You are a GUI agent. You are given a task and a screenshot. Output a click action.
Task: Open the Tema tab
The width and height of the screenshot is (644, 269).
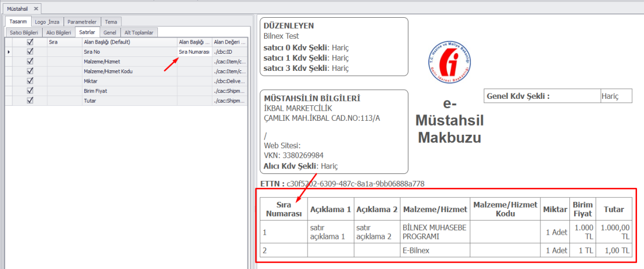[x=111, y=22]
